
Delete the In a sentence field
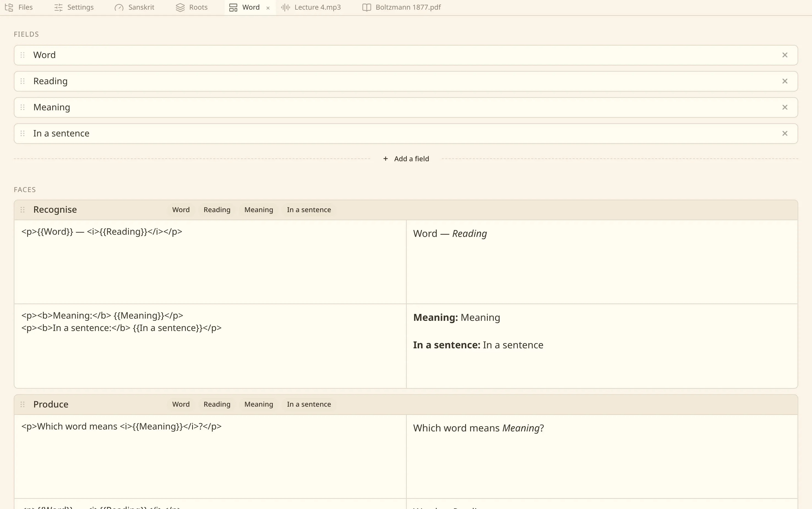coord(785,133)
